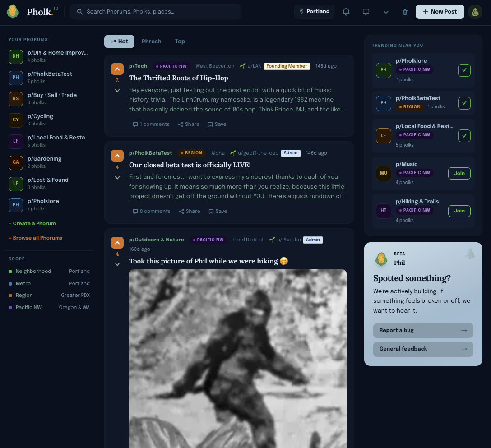Open the messages chat icon
Viewport: 491px width, 448px height.
point(366,12)
